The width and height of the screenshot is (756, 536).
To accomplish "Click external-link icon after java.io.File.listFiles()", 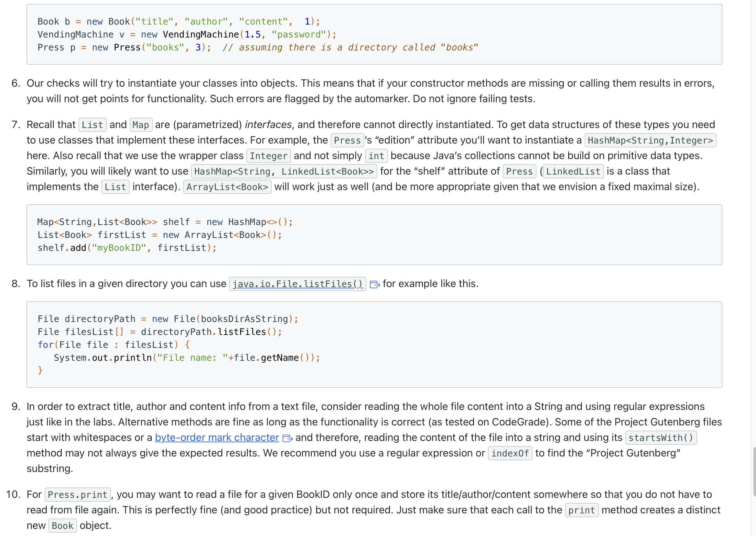I will click(x=375, y=284).
